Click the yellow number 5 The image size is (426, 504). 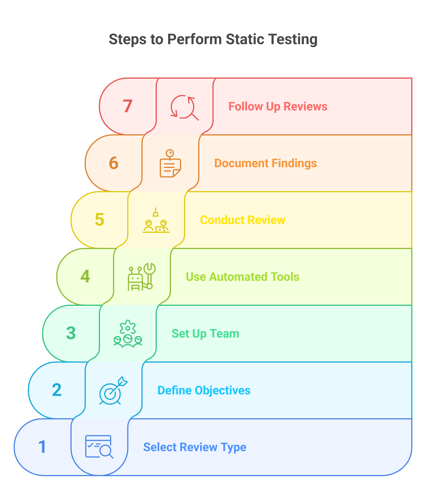[99, 220]
